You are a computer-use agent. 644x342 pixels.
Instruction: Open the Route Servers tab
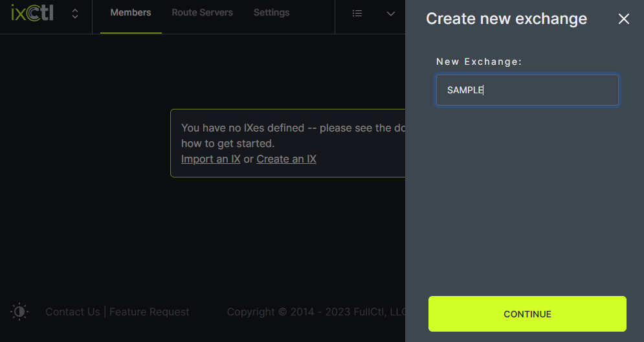point(202,13)
